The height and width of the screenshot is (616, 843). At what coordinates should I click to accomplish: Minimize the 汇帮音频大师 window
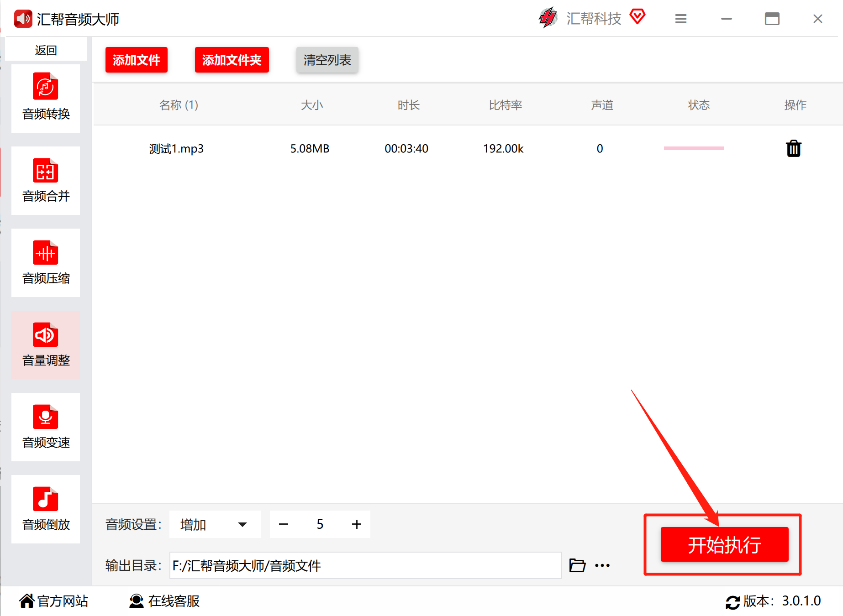(727, 19)
